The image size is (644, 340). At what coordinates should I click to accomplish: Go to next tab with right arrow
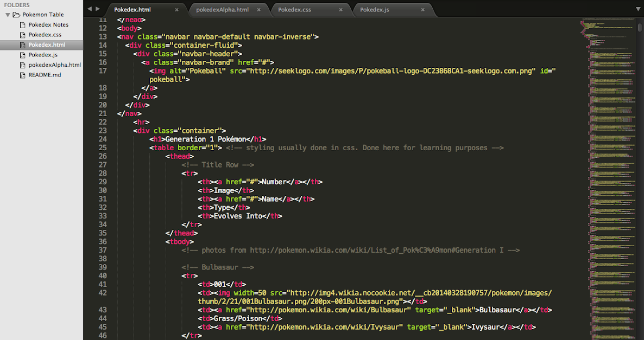(98, 9)
